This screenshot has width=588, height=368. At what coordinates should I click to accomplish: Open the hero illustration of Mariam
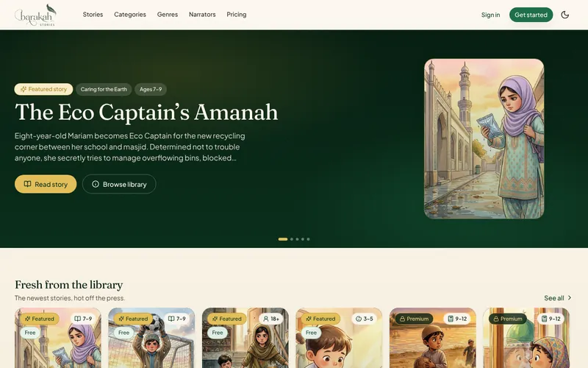pyautogui.click(x=484, y=138)
